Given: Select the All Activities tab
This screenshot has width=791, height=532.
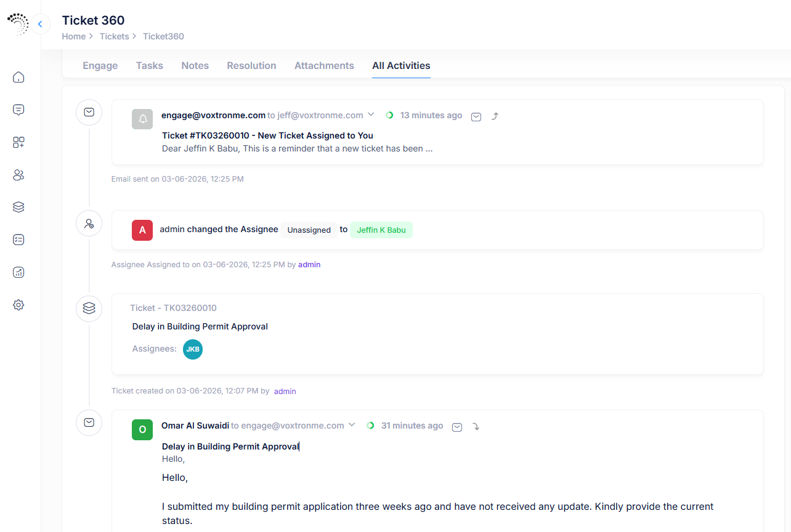Looking at the screenshot, I should pos(401,65).
